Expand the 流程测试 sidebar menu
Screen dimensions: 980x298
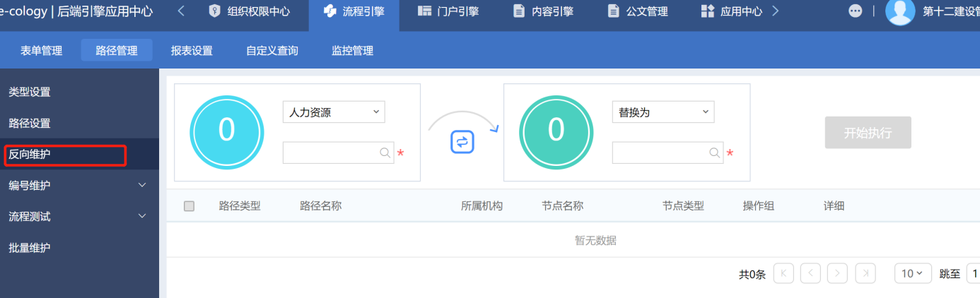[x=78, y=216]
